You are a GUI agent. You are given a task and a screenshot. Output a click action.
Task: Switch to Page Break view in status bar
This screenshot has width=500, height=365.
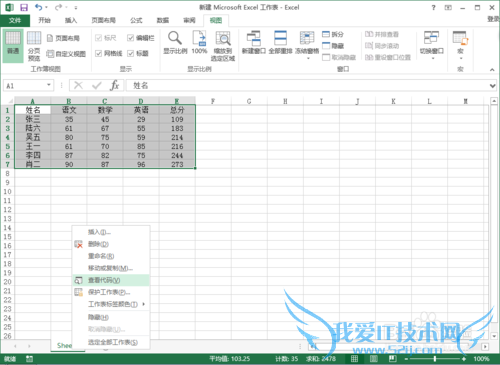(x=393, y=359)
